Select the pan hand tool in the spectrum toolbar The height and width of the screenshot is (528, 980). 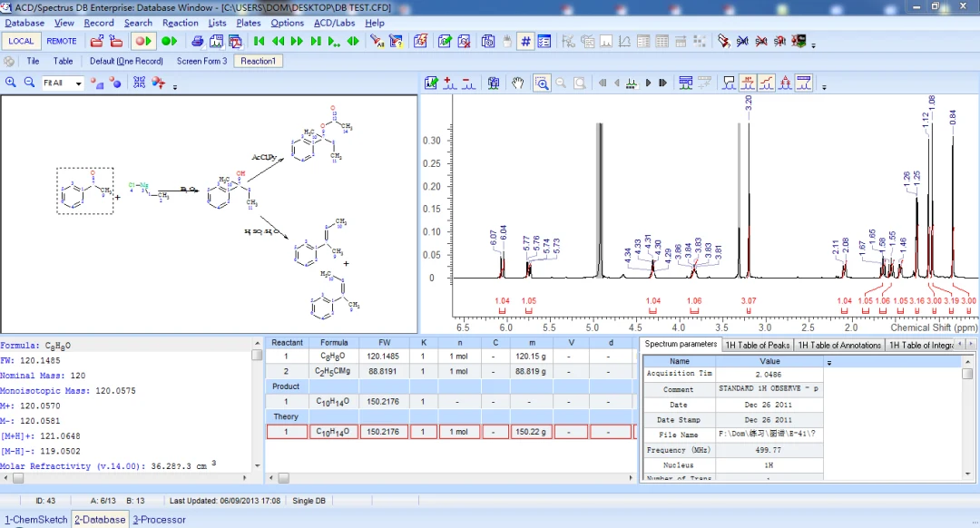[517, 83]
